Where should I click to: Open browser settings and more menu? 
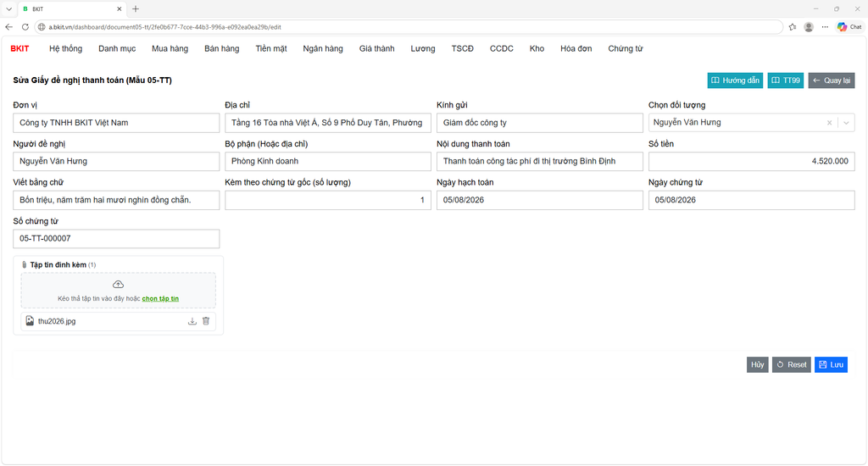coord(825,26)
